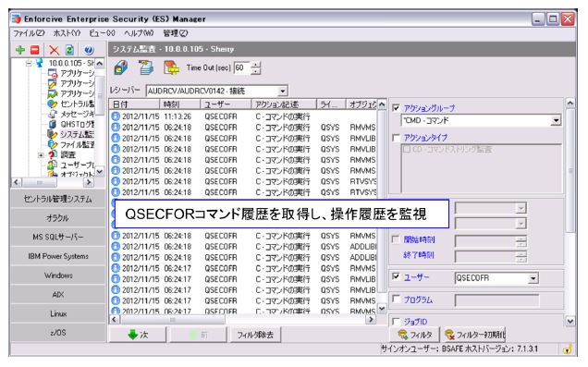Open the ファイル menu

point(29,33)
